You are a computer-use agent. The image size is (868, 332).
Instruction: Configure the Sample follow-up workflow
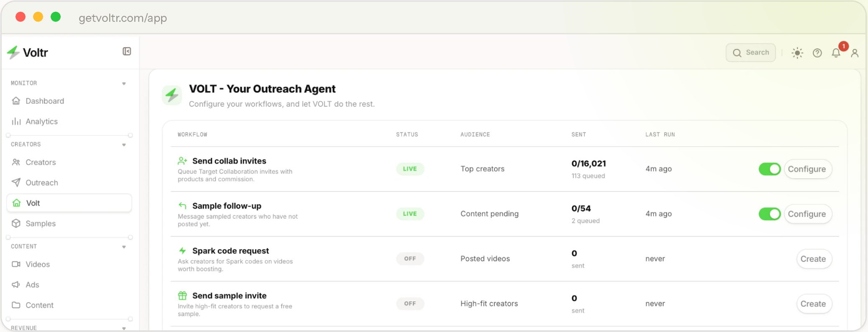(x=807, y=214)
